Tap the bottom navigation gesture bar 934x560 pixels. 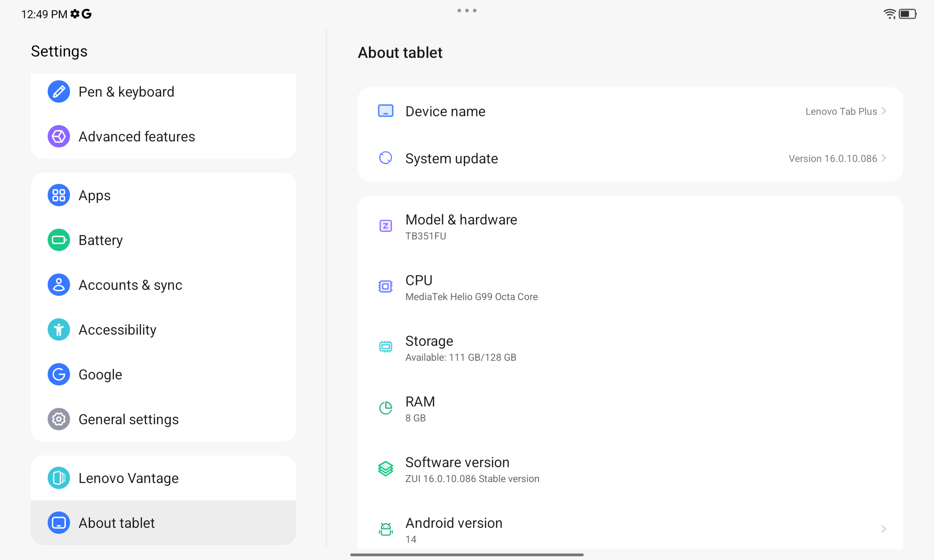(467, 555)
